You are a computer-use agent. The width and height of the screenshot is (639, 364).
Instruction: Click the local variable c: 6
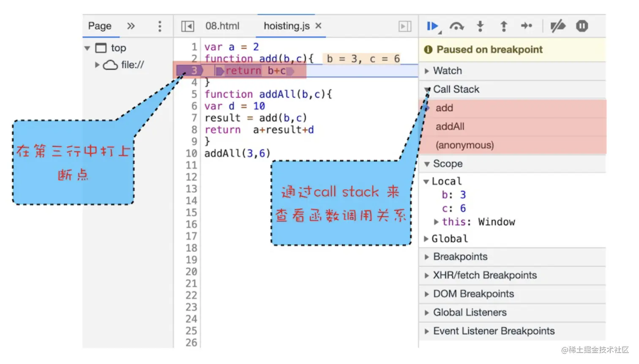point(453,209)
